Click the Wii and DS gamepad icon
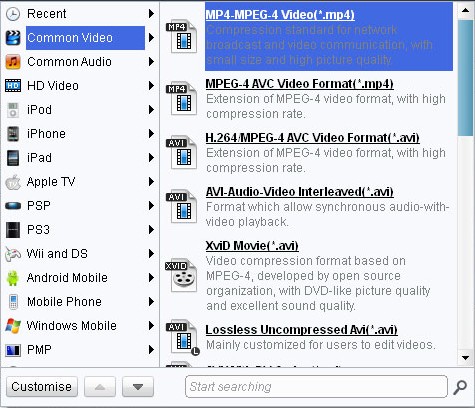The width and height of the screenshot is (475, 408). click(x=13, y=254)
